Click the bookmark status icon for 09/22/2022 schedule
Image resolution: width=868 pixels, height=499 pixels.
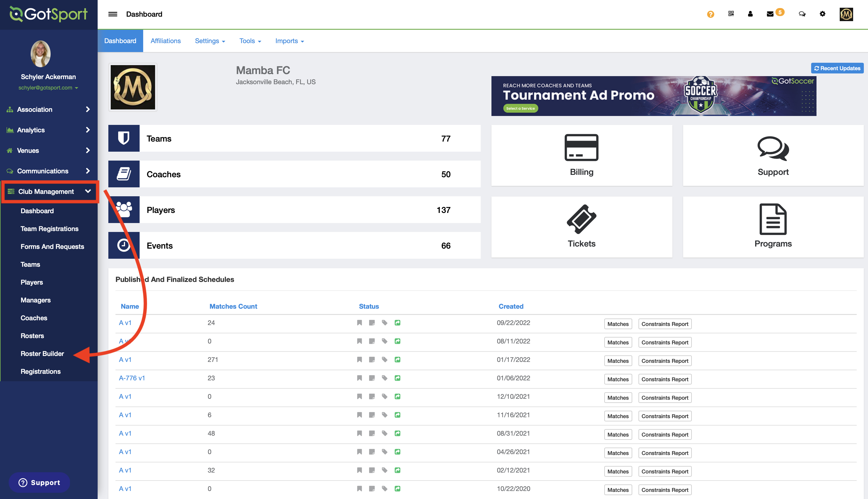[x=359, y=322]
